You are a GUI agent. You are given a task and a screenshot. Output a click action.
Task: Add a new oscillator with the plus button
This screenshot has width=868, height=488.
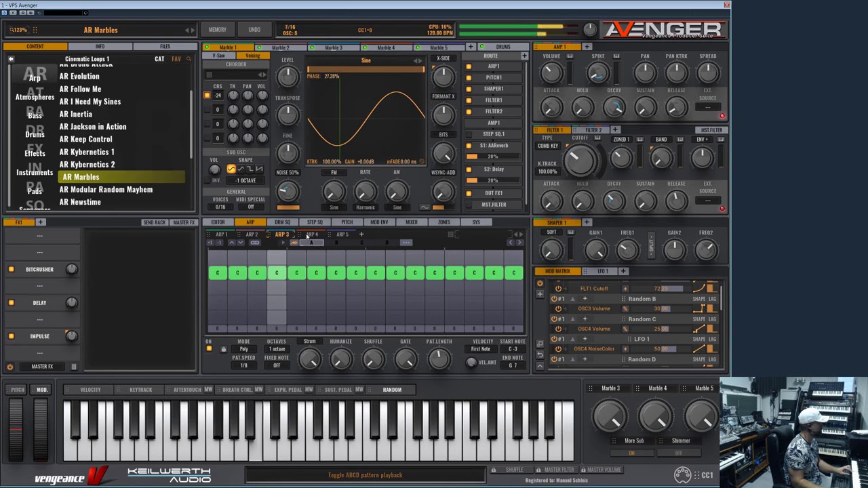coord(470,47)
